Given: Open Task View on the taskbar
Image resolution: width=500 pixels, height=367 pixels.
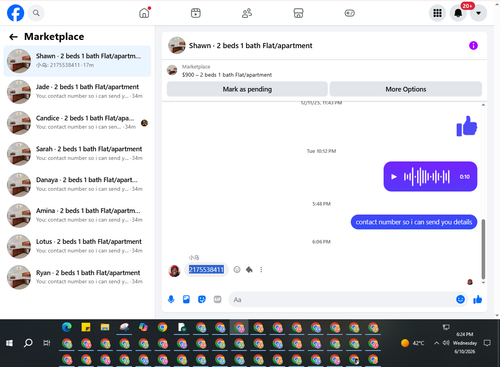Looking at the screenshot, I should (47, 343).
